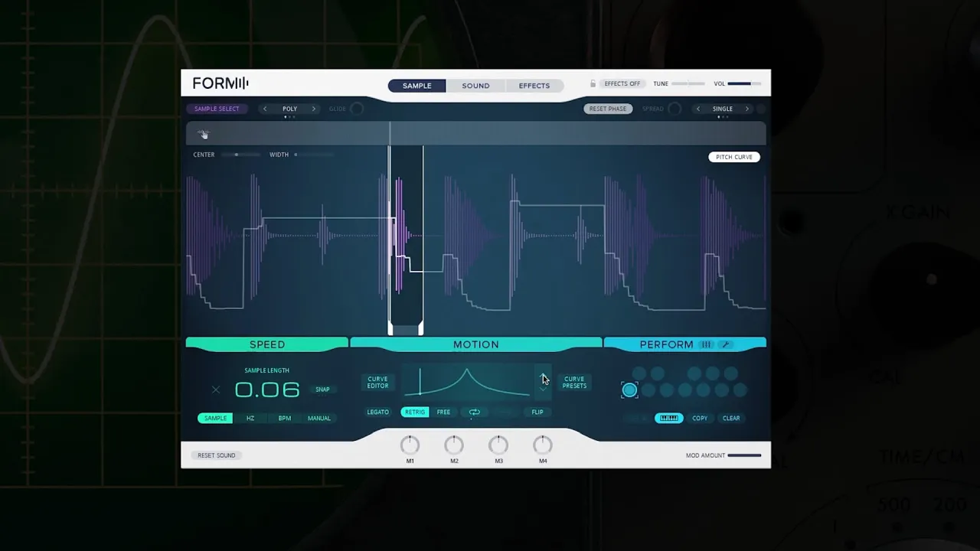Screen dimensions: 980x551
Task: Select HZ speed mode
Action: pyautogui.click(x=250, y=419)
